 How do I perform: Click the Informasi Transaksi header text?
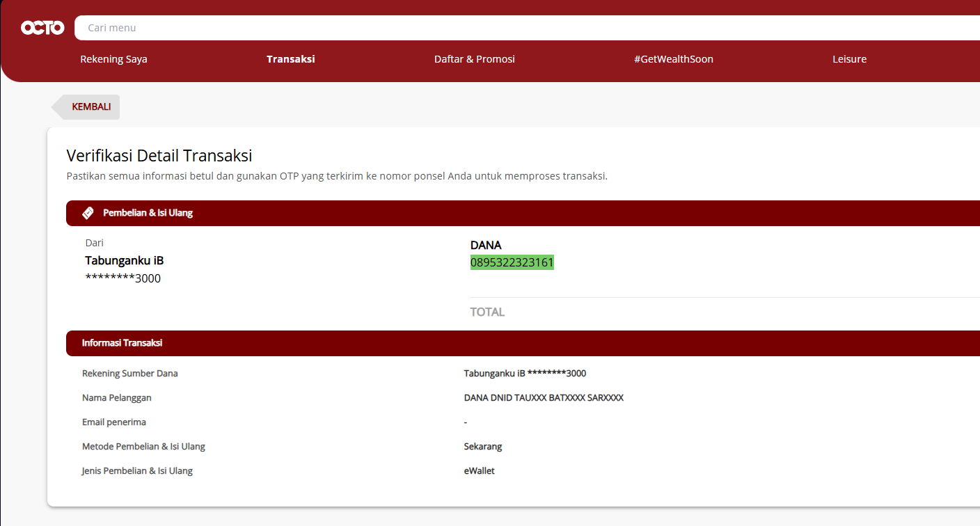click(x=122, y=343)
